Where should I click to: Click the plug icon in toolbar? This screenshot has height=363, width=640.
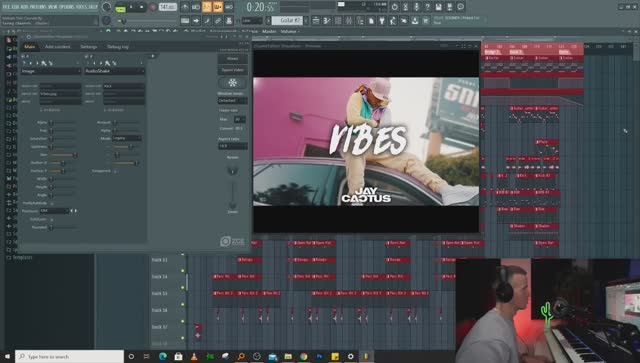(382, 20)
